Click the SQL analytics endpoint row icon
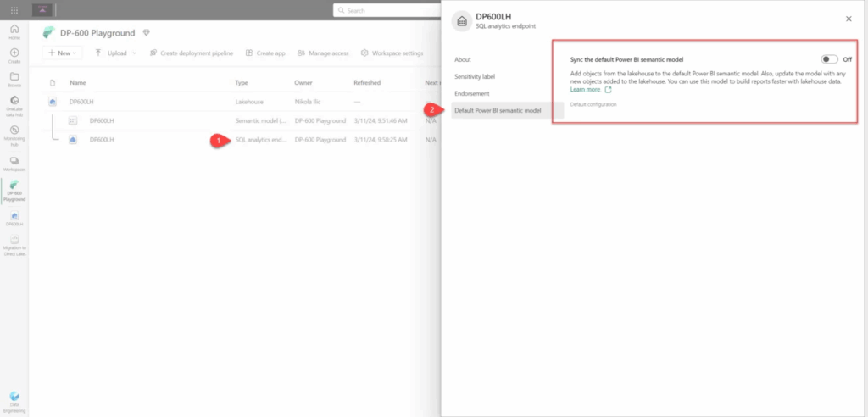 pos(73,140)
